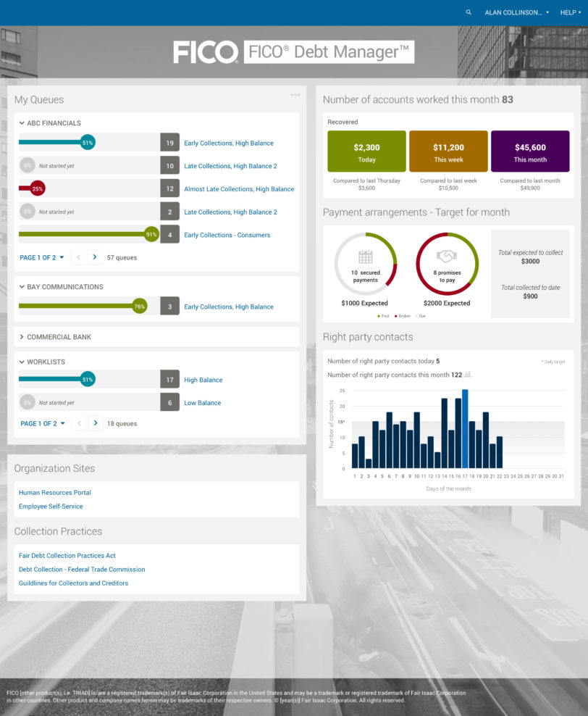Open Fair Debt Collection Practices Act link

point(67,556)
